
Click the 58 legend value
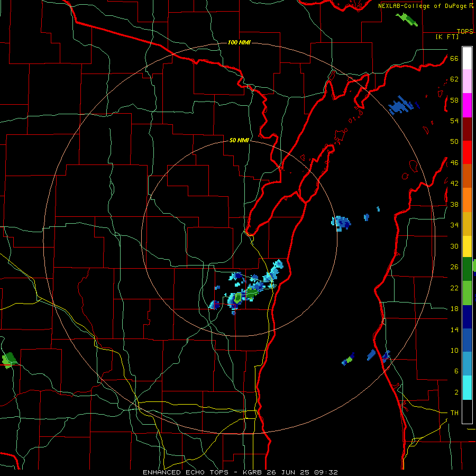(x=454, y=100)
